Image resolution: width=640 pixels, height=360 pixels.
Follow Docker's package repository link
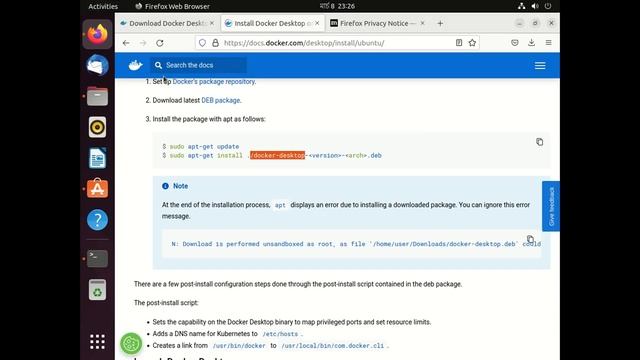(x=213, y=82)
